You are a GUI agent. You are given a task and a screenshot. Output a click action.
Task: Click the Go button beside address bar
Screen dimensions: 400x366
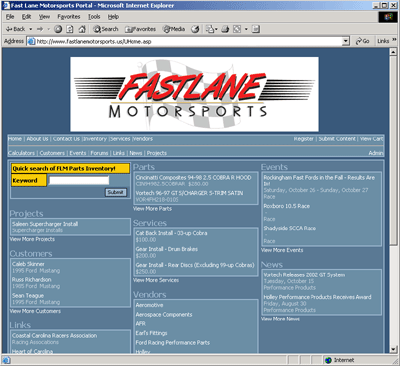click(362, 41)
